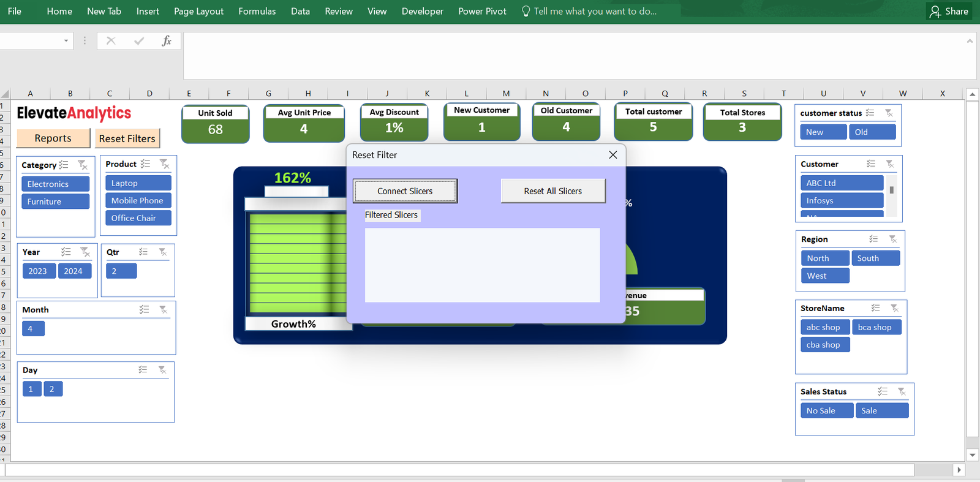Image resolution: width=980 pixels, height=482 pixels.
Task: Click multi-select icon in Category slicer
Action: (x=64, y=165)
